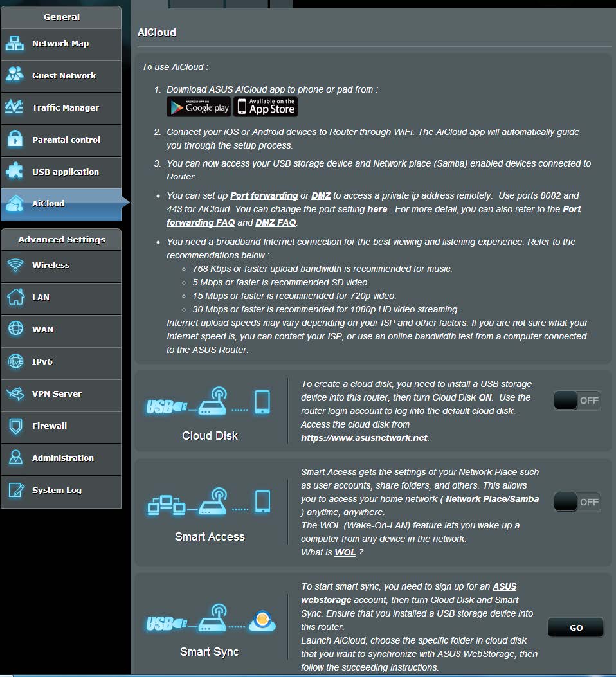Screen dimensions: 616x677
Task: Select IPv6 in Advanced Settings
Action: tap(61, 362)
